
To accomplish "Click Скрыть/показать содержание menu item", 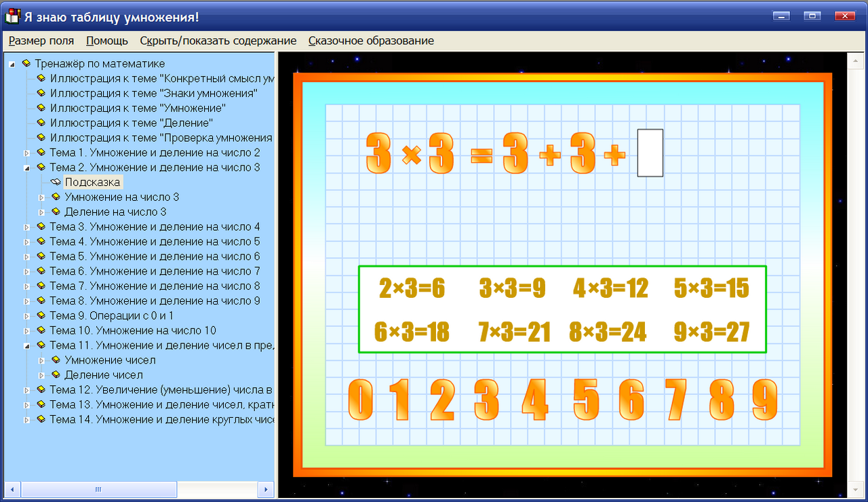I will 218,41.
